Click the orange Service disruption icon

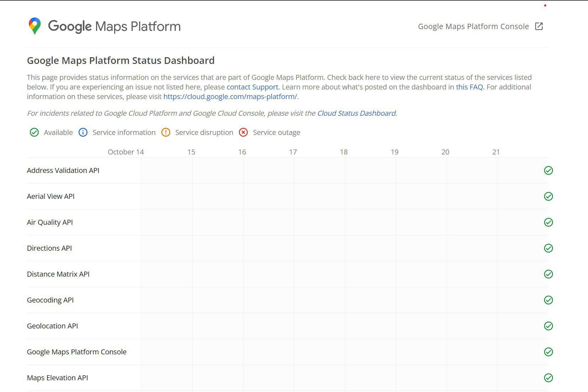[x=166, y=132]
